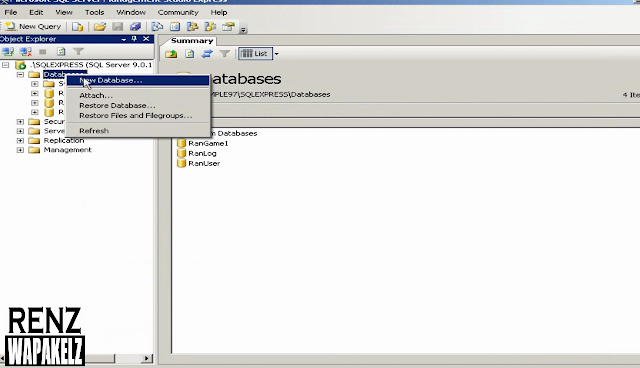This screenshot has height=368, width=640.
Task: Show Object Explorer from the main toolbar
Action: 192,27
